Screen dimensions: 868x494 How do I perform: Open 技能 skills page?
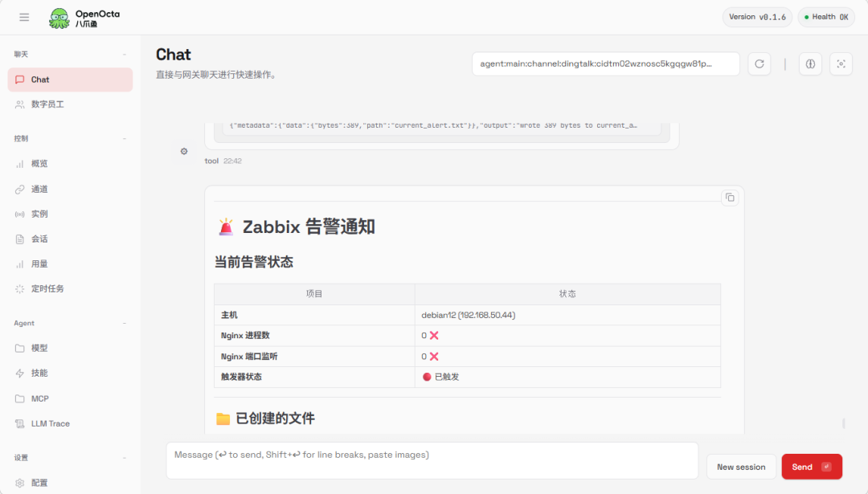pos(70,374)
